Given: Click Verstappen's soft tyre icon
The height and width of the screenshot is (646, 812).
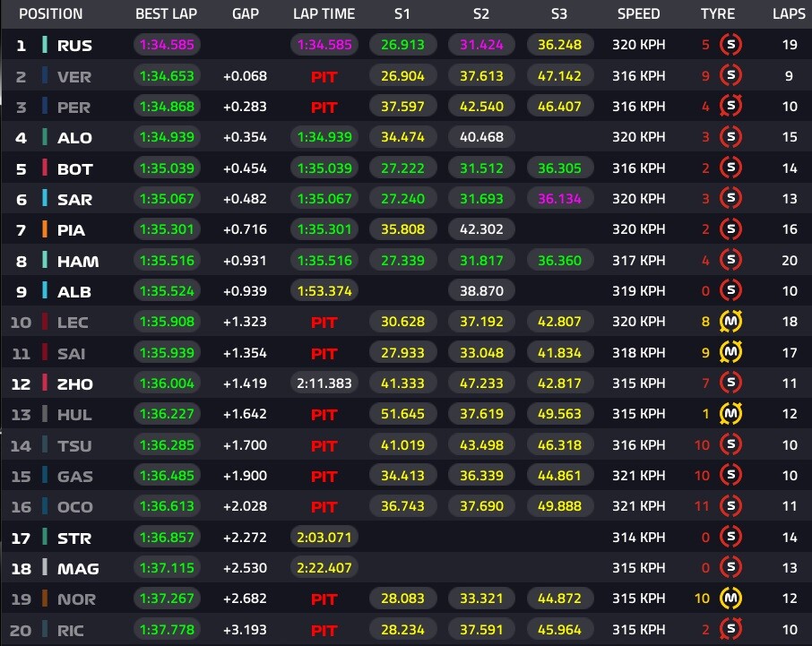Looking at the screenshot, I should [x=731, y=76].
